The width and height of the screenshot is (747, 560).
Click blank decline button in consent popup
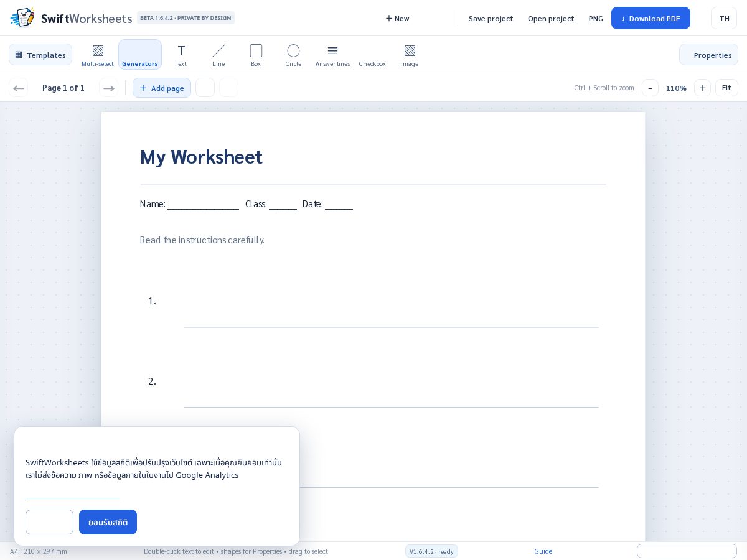coord(49,522)
